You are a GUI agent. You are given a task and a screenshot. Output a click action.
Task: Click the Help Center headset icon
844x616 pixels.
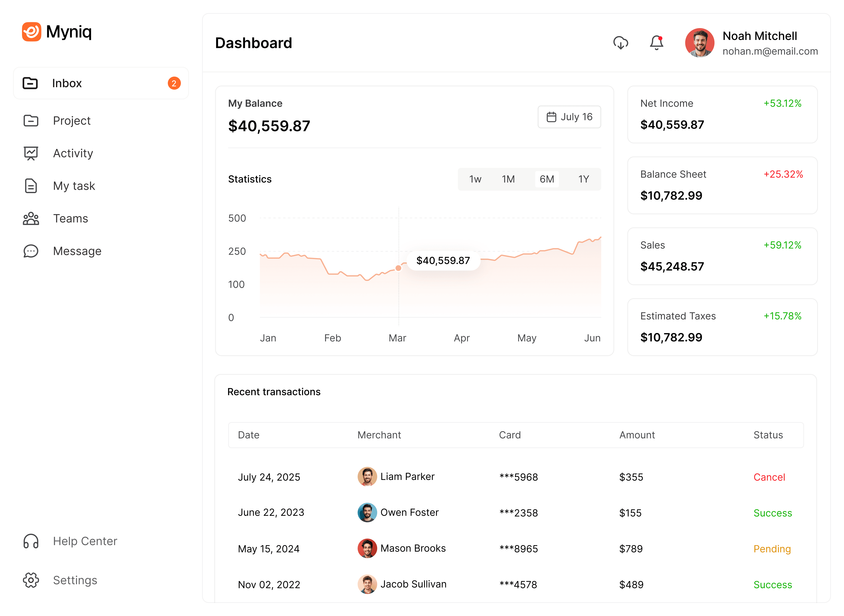(31, 541)
